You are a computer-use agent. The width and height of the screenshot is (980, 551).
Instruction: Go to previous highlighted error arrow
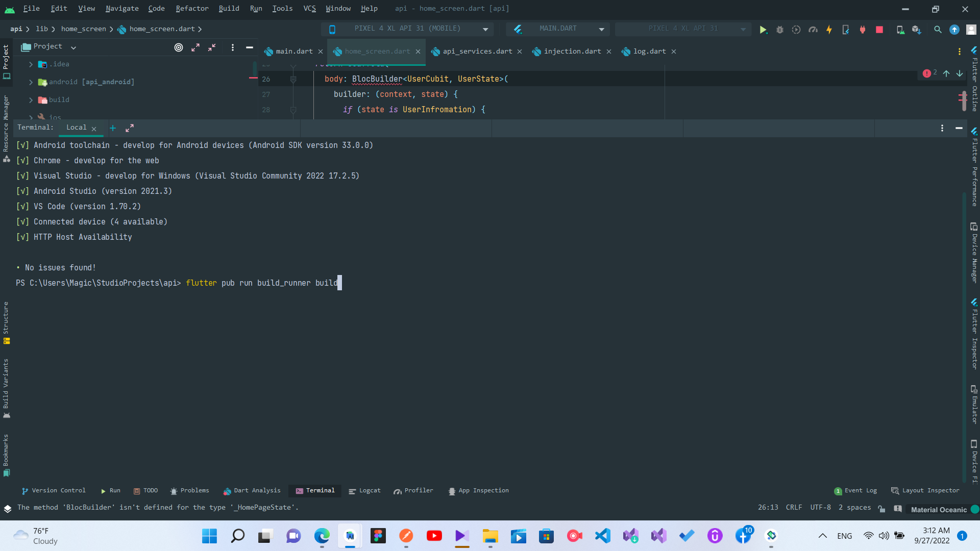tap(946, 73)
